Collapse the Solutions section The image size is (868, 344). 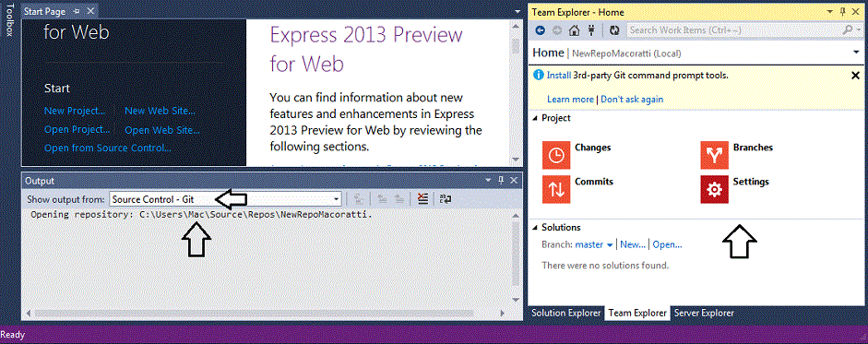click(535, 228)
